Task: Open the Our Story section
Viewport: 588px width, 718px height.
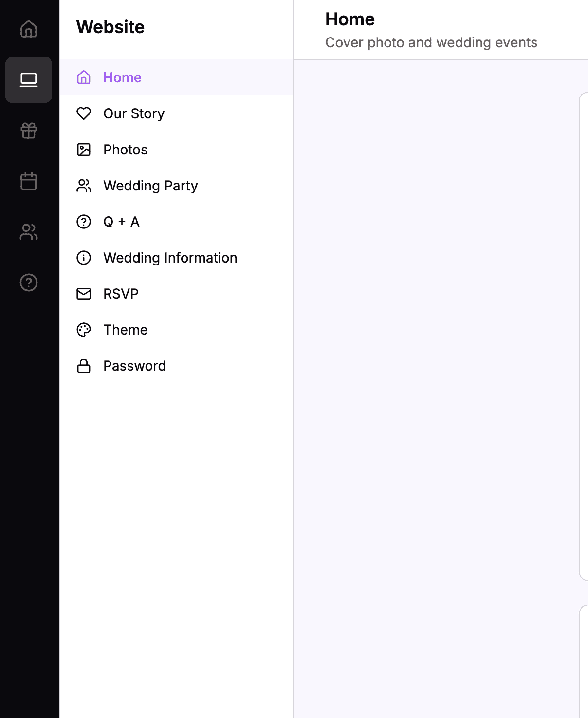Action: (x=133, y=113)
